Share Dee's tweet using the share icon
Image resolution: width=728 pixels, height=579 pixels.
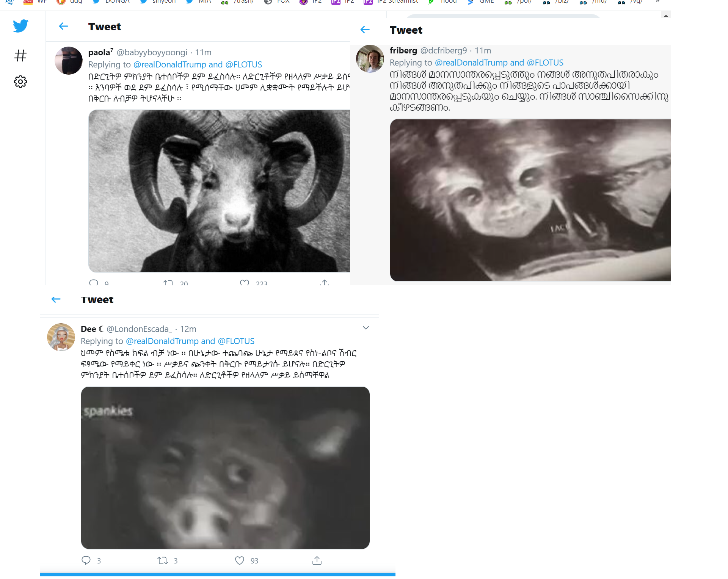coord(317,560)
